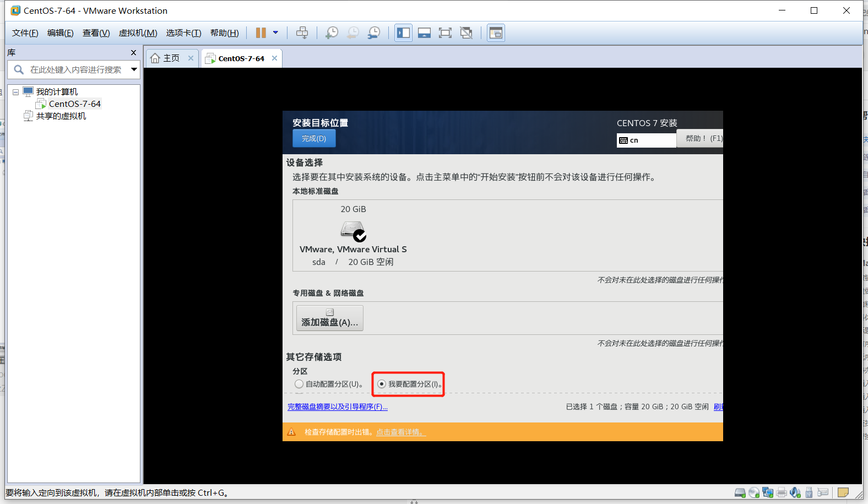Select 我的计算机 in the library tree
Viewport: 868px width, 504px height.
(57, 92)
